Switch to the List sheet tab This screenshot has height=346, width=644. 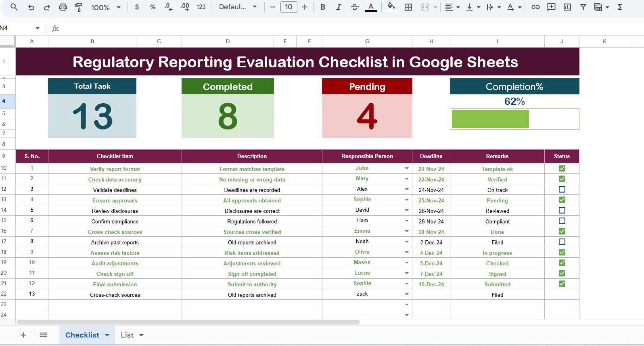pyautogui.click(x=127, y=335)
